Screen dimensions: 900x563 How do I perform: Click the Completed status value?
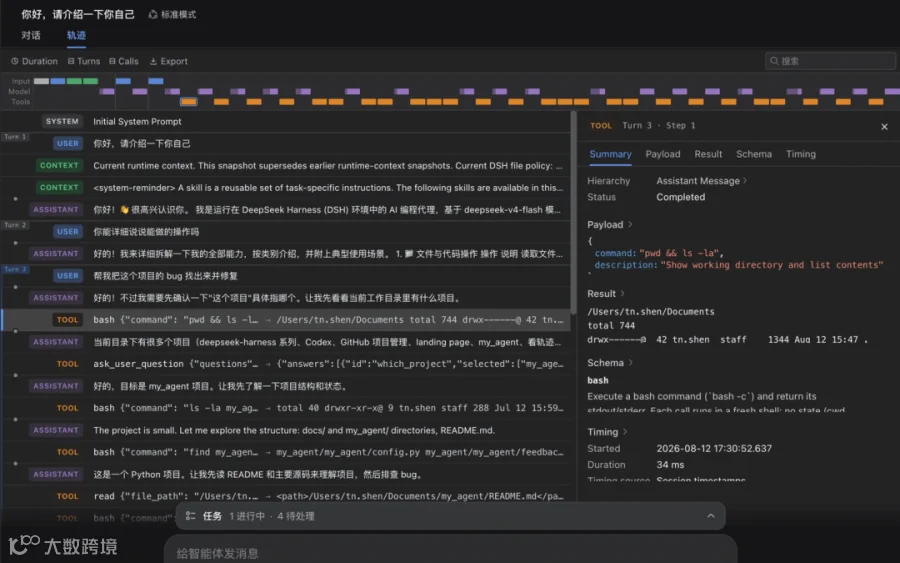[x=681, y=197]
